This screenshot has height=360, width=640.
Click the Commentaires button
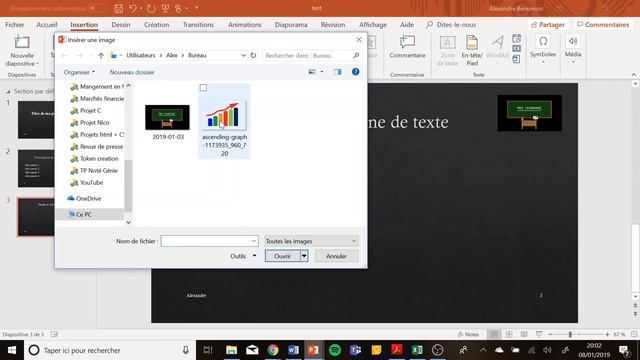pos(603,25)
